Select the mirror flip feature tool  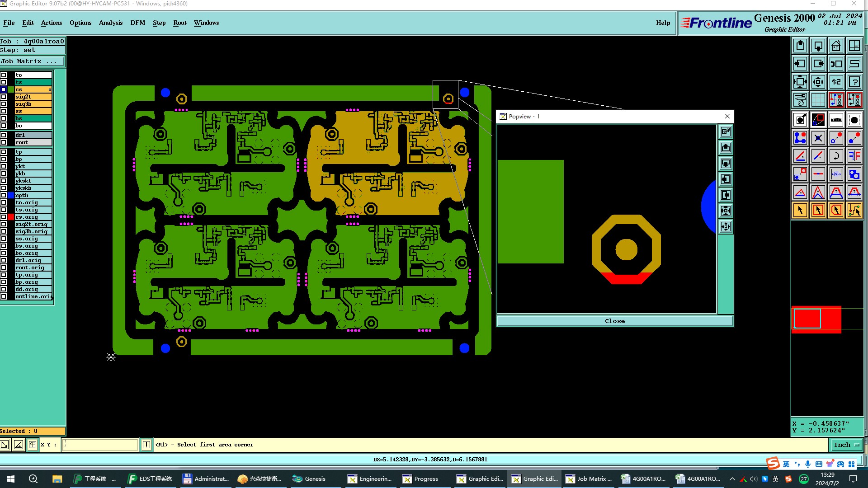coord(854,156)
